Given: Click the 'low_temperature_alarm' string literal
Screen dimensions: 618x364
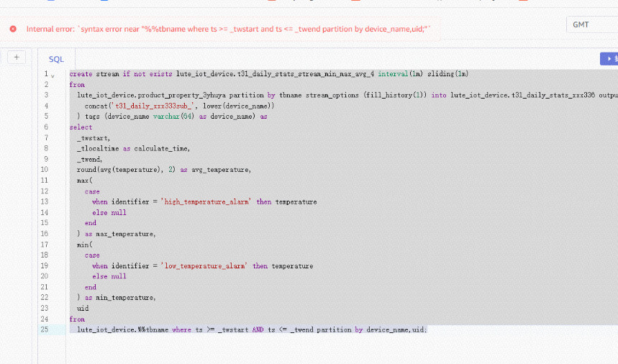Looking at the screenshot, I should pyautogui.click(x=206, y=266).
